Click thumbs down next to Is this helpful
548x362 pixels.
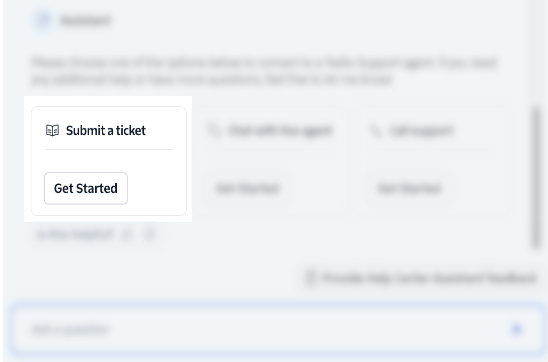point(150,234)
